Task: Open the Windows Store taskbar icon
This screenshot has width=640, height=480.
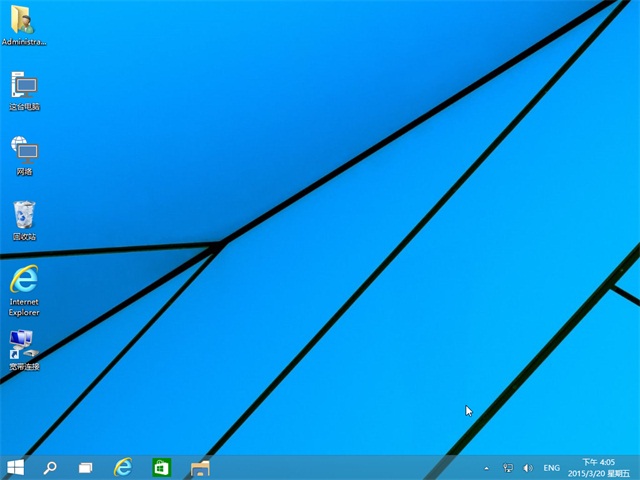Action: point(161,467)
